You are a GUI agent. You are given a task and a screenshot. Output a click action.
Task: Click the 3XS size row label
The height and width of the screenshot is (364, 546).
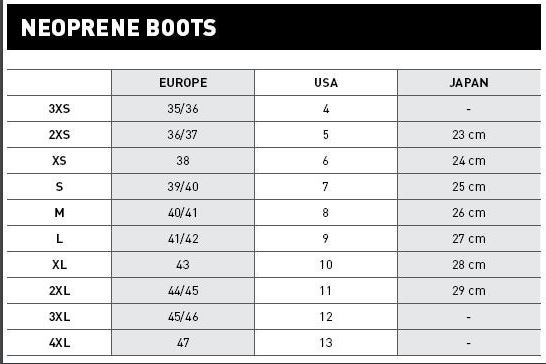[x=59, y=109]
